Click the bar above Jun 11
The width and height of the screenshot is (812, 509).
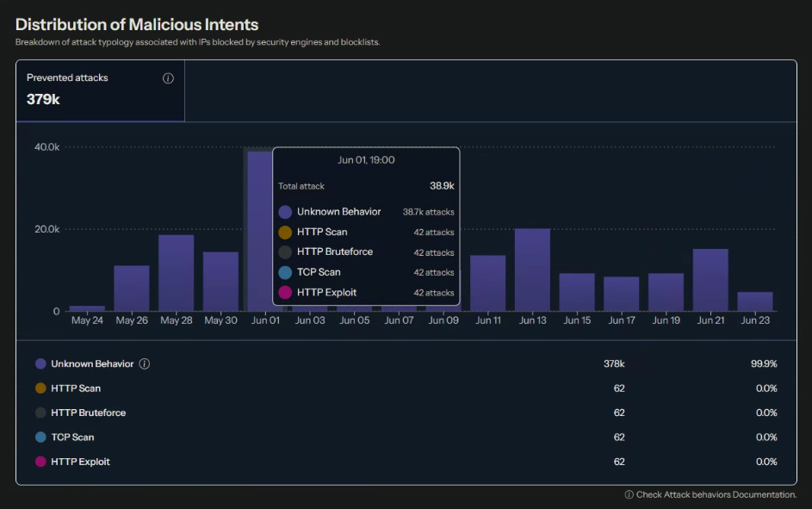[488, 283]
